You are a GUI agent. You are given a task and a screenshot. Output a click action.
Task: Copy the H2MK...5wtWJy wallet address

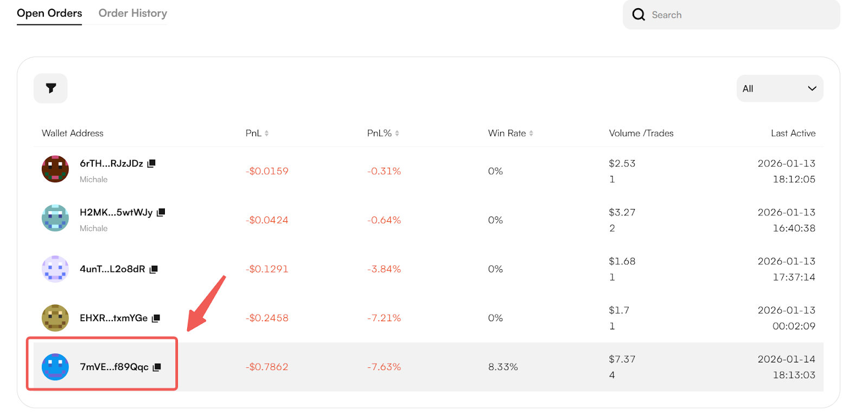[x=161, y=212]
